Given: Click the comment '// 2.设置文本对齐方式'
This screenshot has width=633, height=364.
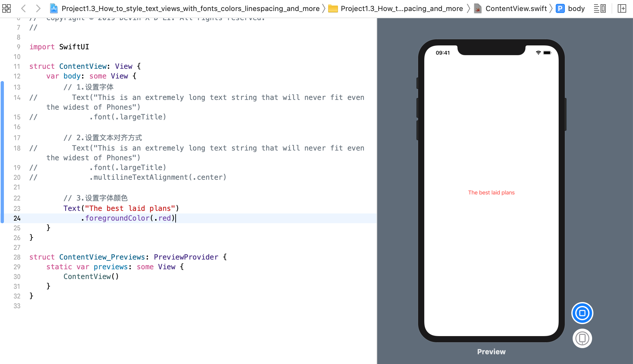Looking at the screenshot, I should (x=103, y=138).
